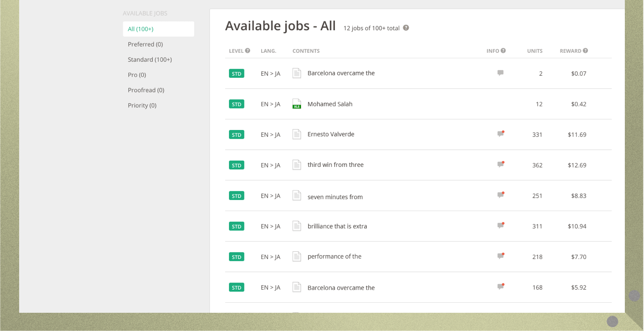This screenshot has width=644, height=331.
Task: Filter by Pro (0) jobs
Action: 137,75
